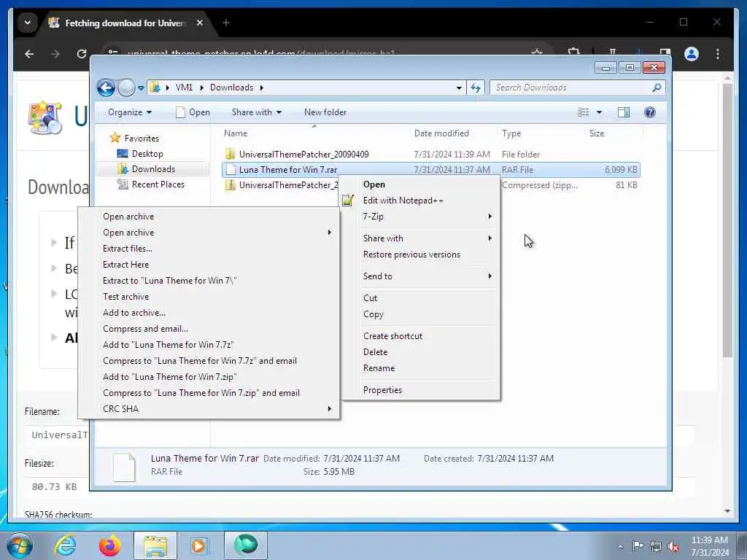Click the refresh button beside address bar
This screenshot has height=560, width=747.
tap(476, 87)
